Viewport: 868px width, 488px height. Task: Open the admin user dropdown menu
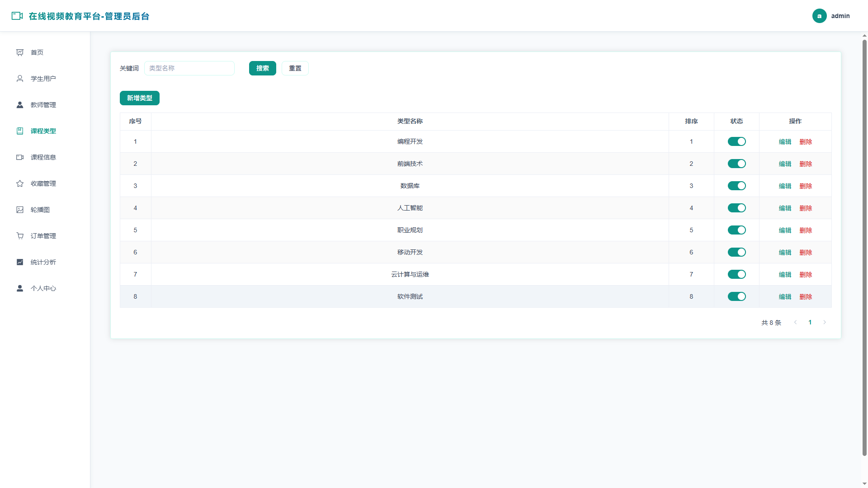point(831,16)
